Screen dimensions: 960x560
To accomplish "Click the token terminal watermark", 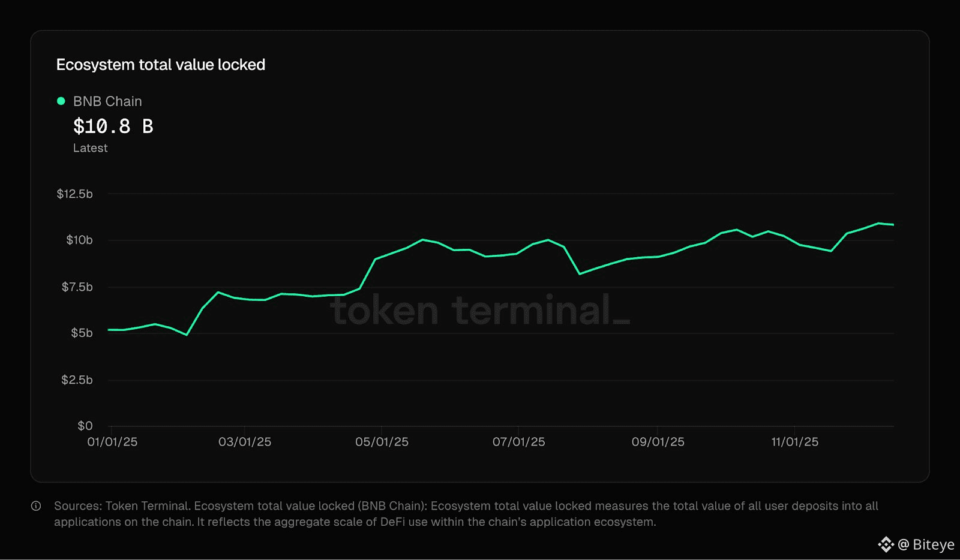I will pos(480,311).
